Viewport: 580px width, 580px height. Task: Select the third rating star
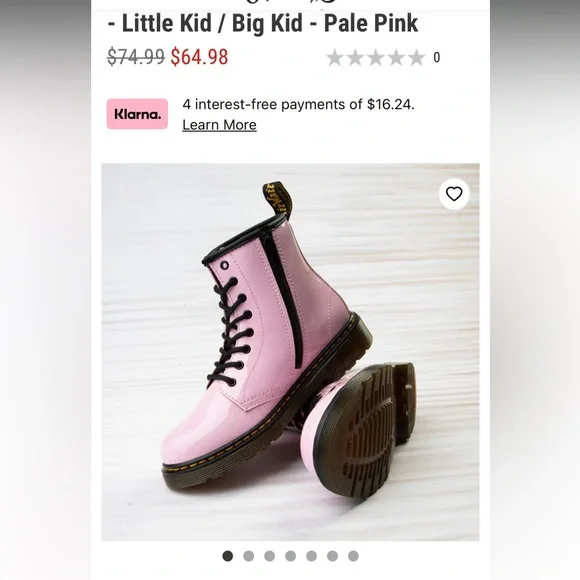pos(376,58)
